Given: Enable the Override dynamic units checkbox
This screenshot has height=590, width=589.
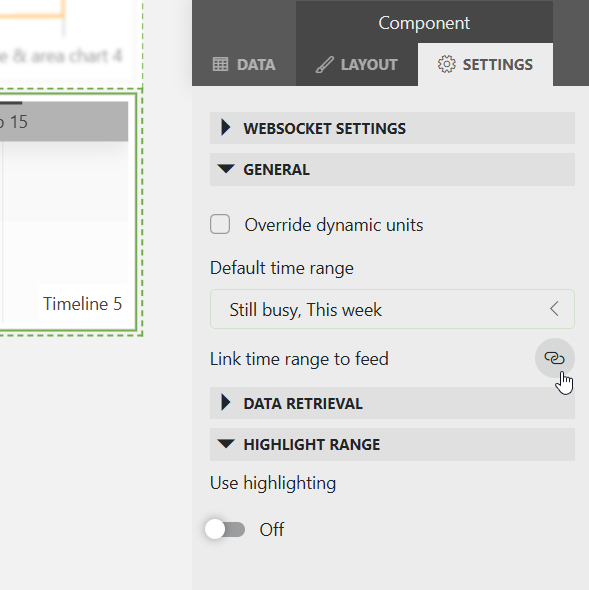Looking at the screenshot, I should coord(220,224).
